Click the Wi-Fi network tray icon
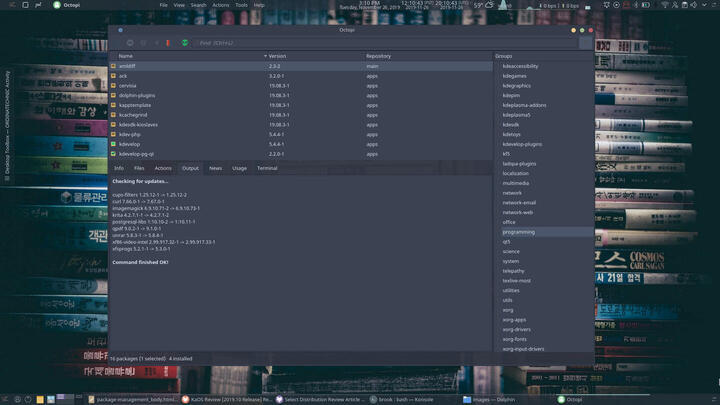720x405 pixels. (665, 5)
